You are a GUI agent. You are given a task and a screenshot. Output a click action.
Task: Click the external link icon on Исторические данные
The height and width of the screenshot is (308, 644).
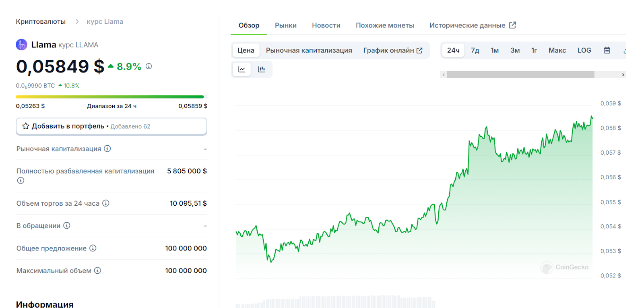(x=512, y=25)
